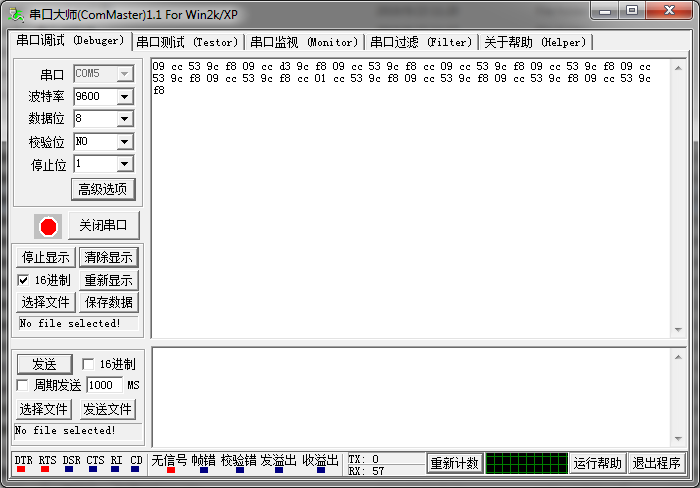Image resolution: width=700 pixels, height=488 pixels.
Task: Uncheck the 16进制 hex display checkbox
Action: pyautogui.click(x=23, y=280)
